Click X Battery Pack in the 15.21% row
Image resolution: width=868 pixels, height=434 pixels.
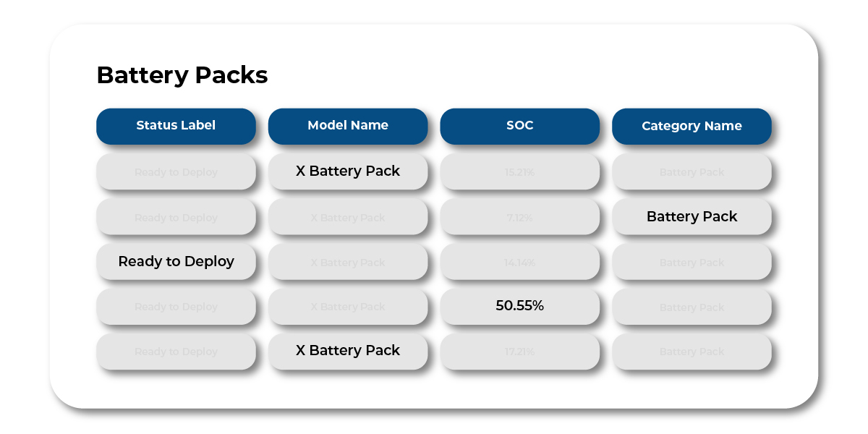tap(348, 171)
